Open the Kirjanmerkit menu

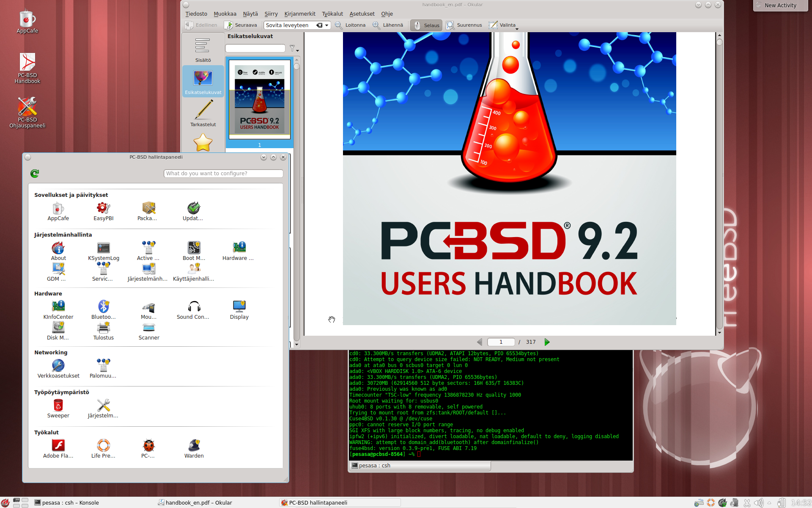pyautogui.click(x=300, y=14)
